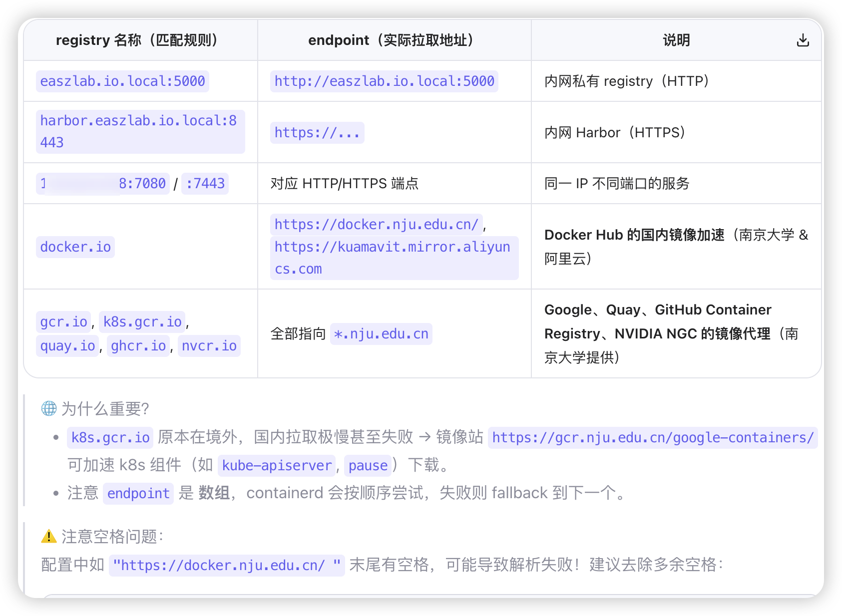Click the blurred IP code ending in 8:7080
The height and width of the screenshot is (616, 842).
(103, 183)
